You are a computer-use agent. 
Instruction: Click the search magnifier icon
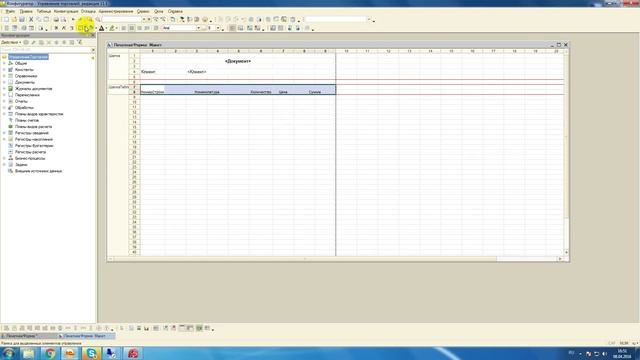tap(98, 19)
